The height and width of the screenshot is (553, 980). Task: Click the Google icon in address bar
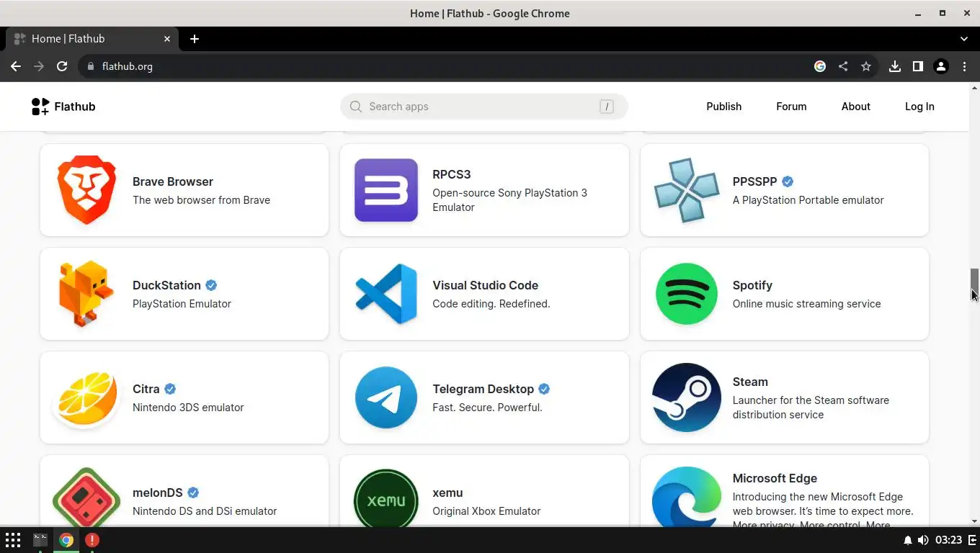820,66
